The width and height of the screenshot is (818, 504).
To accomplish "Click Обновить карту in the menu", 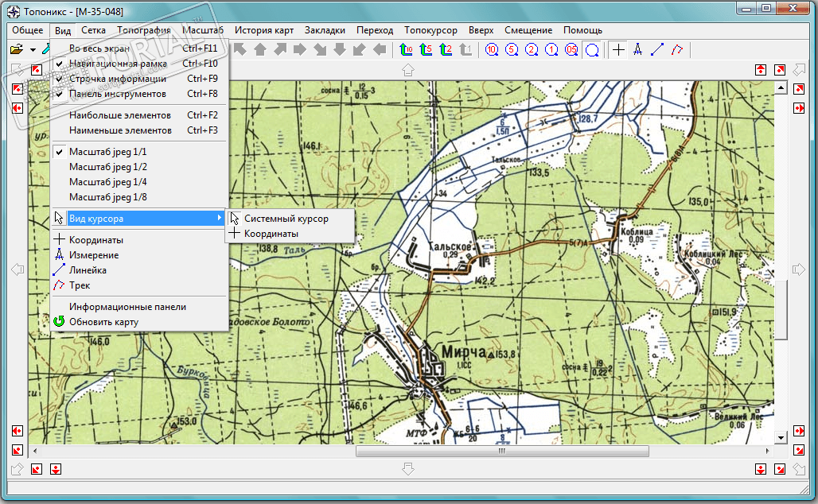I will [103, 322].
